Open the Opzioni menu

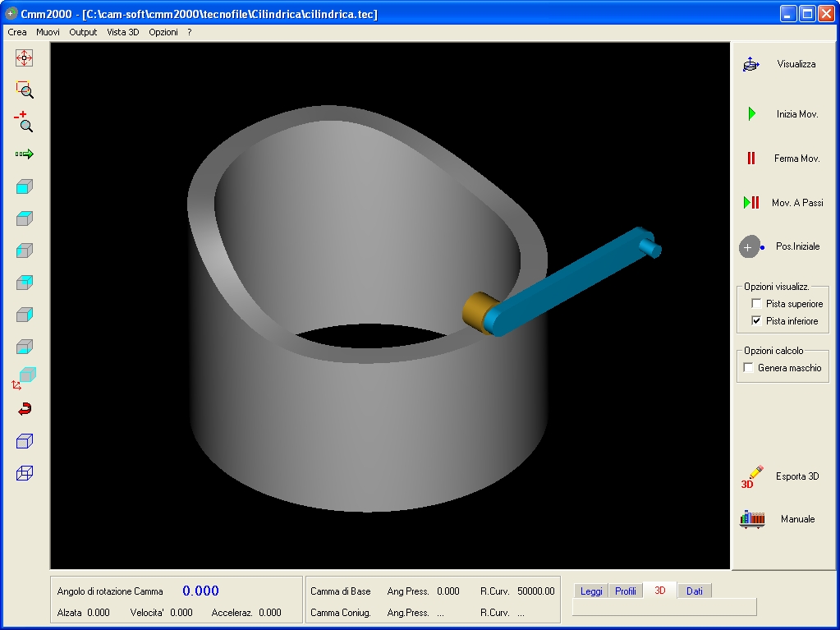[163, 32]
